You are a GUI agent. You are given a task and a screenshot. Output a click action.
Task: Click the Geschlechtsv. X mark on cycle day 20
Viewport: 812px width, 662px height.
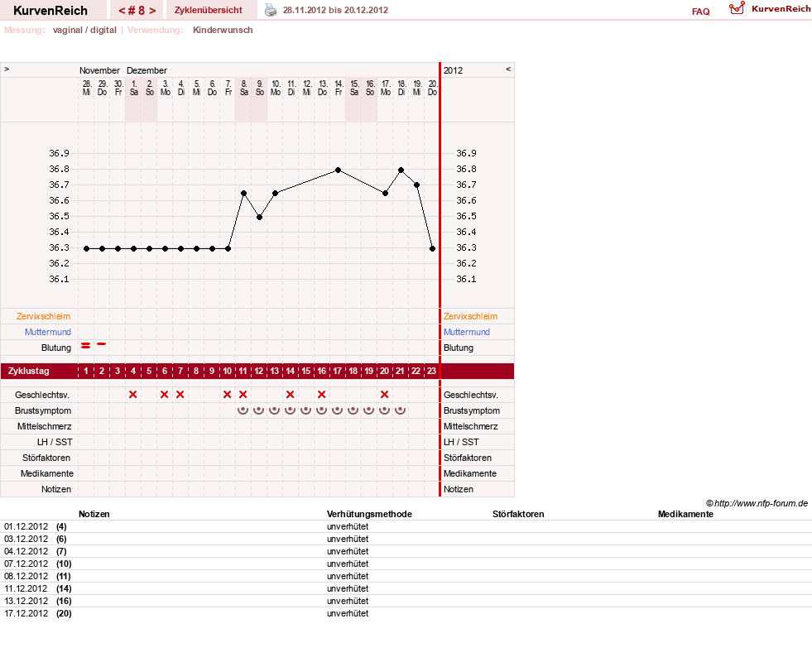384,395
